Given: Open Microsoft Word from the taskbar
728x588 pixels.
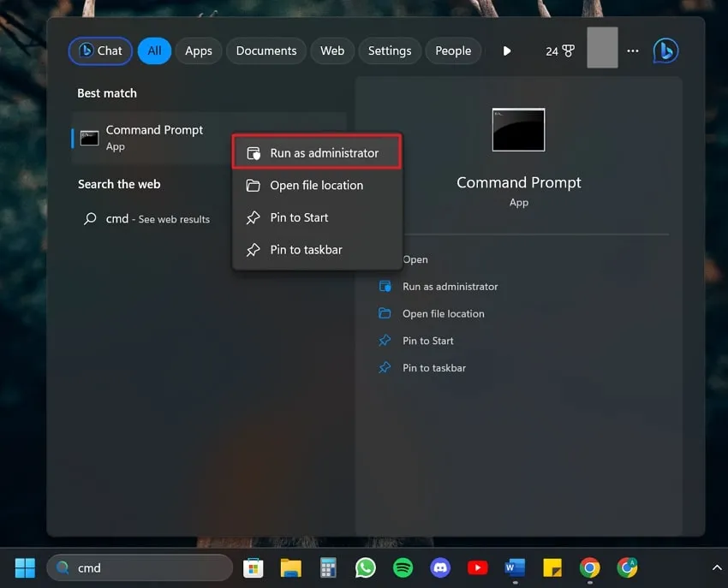Looking at the screenshot, I should click(x=515, y=567).
